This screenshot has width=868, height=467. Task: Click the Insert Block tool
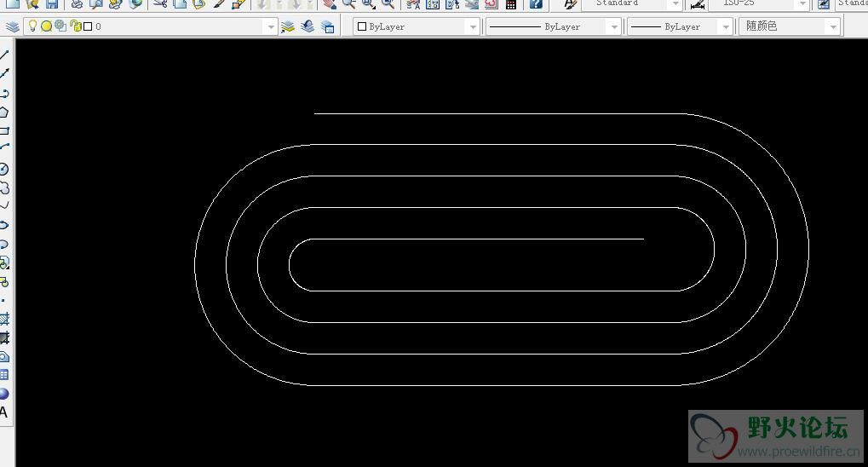pos(4,262)
